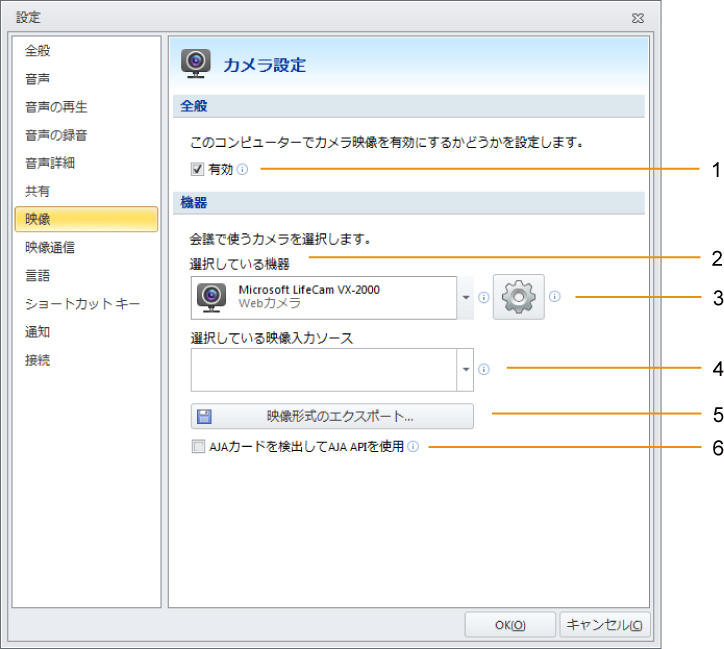Image resolution: width=724 pixels, height=649 pixels.
Task: Open ショートカット キー settings page
Action: [x=86, y=304]
